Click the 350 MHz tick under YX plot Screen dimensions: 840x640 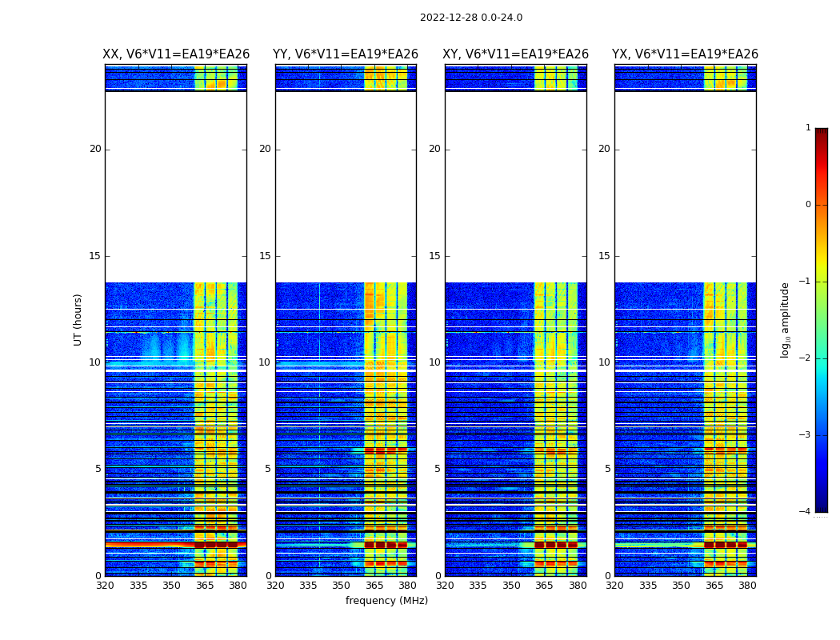(681, 586)
